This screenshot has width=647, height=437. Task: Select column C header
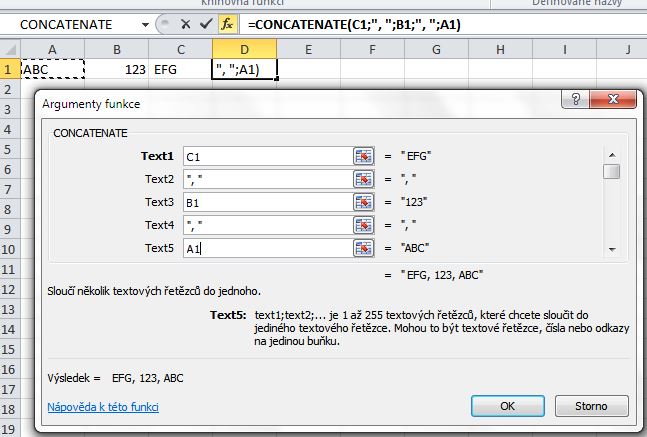[180, 49]
